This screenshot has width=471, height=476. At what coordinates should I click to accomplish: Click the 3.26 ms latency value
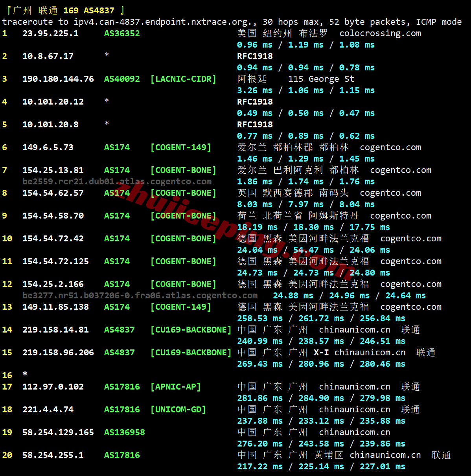tap(255, 90)
